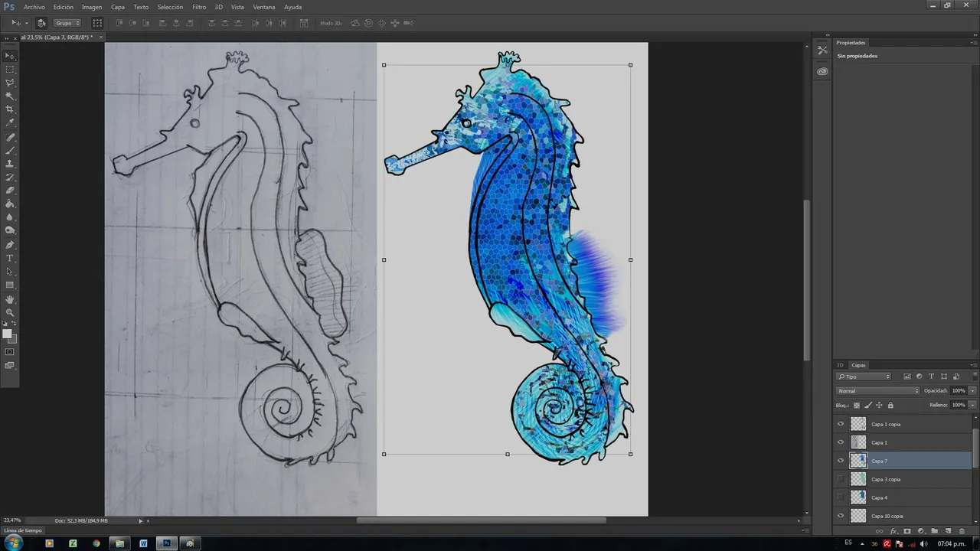The image size is (980, 551).
Task: Select the Eyedropper tool
Action: coord(10,122)
